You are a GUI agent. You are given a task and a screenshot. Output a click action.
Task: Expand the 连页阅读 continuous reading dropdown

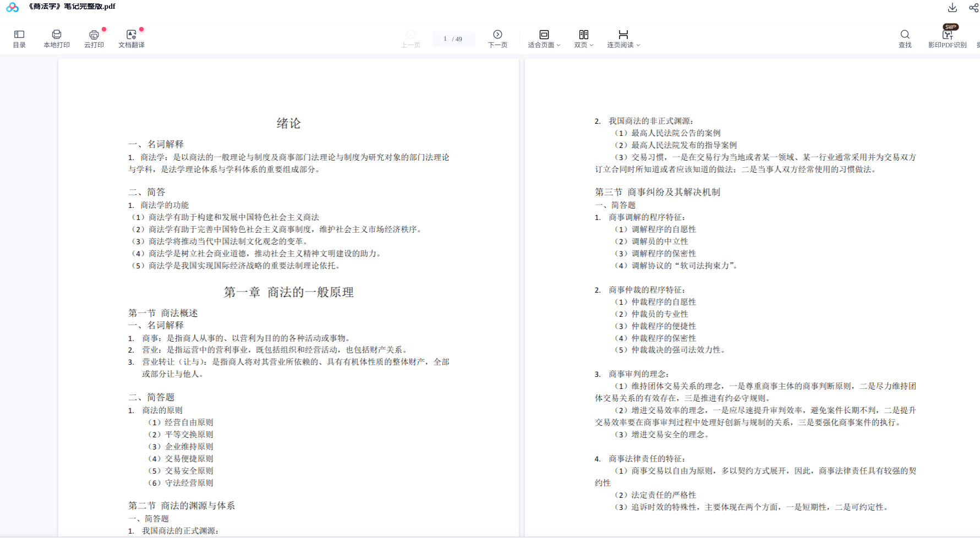[623, 39]
